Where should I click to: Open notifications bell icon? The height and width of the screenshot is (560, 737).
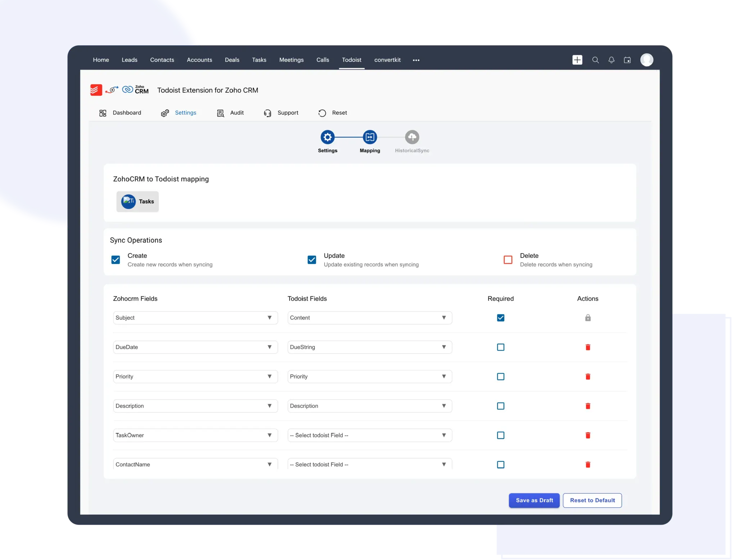pos(611,60)
